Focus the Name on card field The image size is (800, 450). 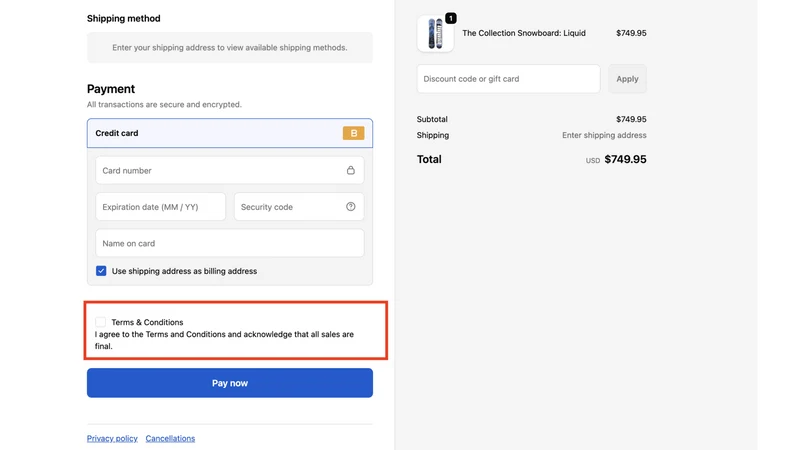[x=230, y=243]
